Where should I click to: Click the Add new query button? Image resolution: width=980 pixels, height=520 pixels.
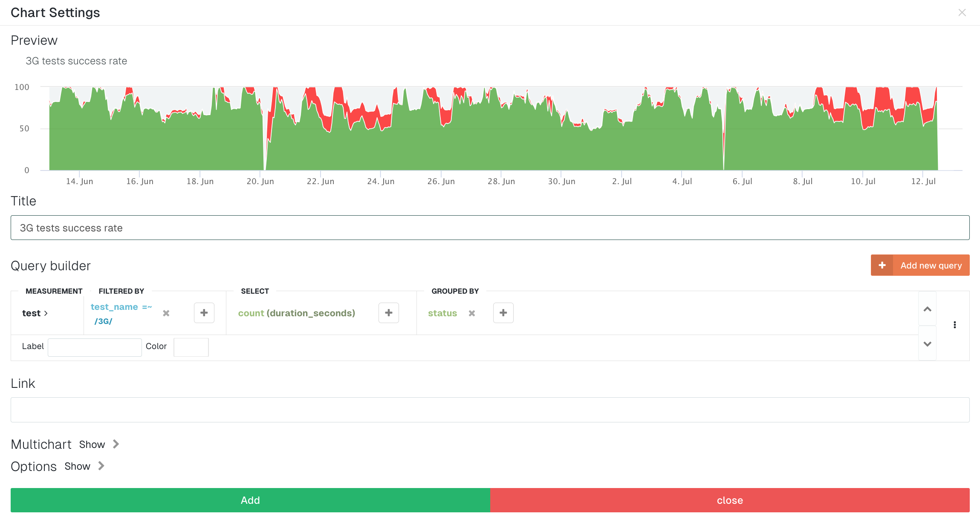[920, 265]
